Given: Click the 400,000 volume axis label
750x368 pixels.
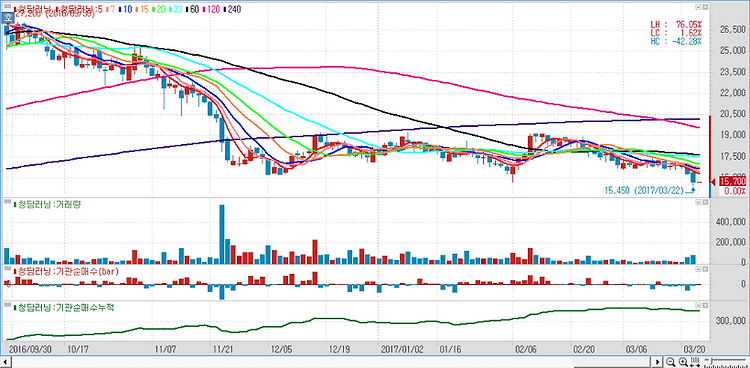Looking at the screenshot, I should [730, 222].
